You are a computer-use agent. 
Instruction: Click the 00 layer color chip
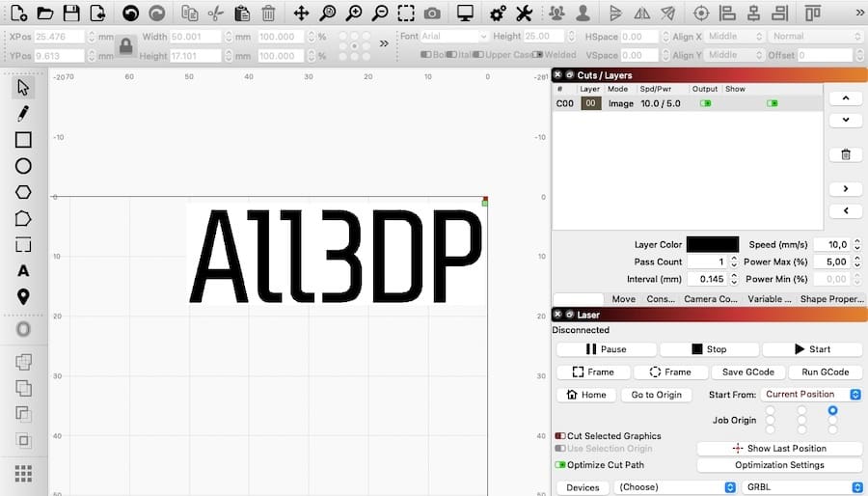[x=590, y=103]
